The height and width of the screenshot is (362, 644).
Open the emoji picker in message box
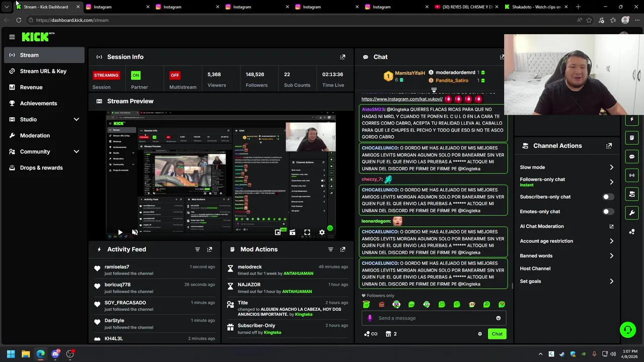(x=498, y=318)
